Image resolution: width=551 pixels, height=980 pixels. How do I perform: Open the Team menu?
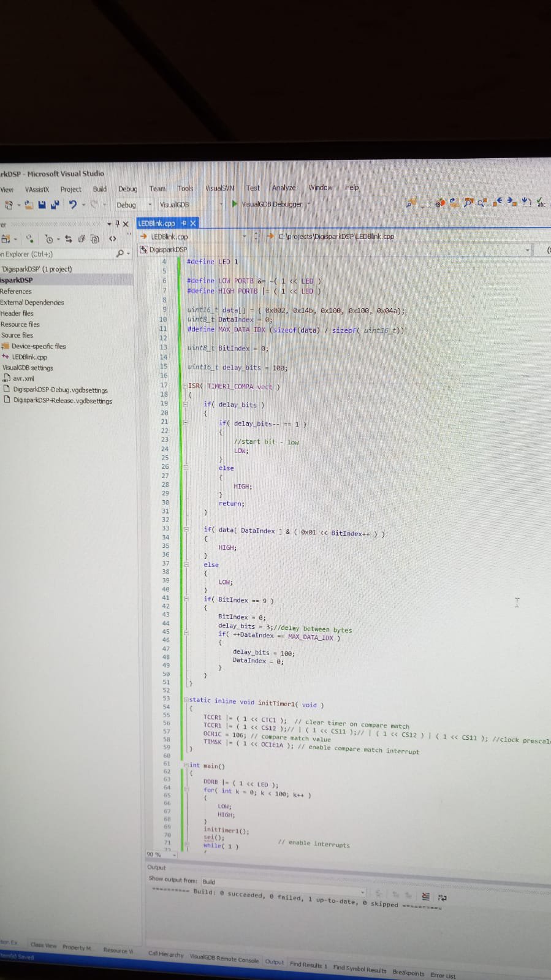(x=158, y=189)
